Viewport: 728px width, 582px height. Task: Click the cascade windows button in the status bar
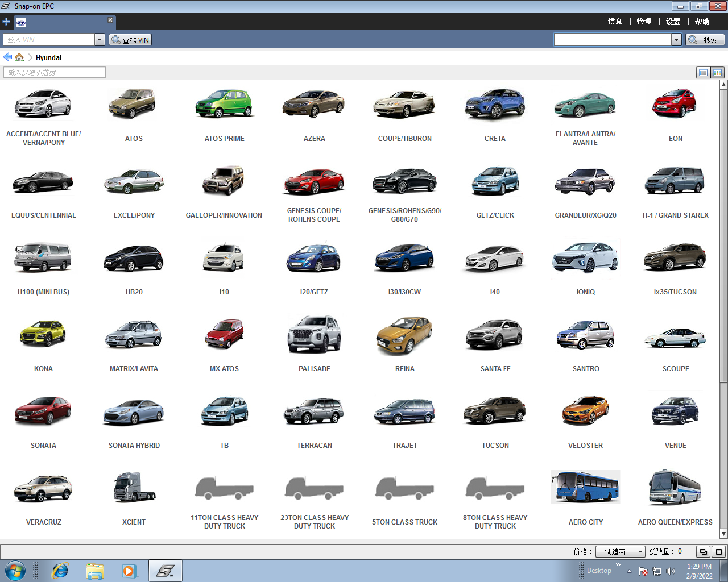coord(704,551)
